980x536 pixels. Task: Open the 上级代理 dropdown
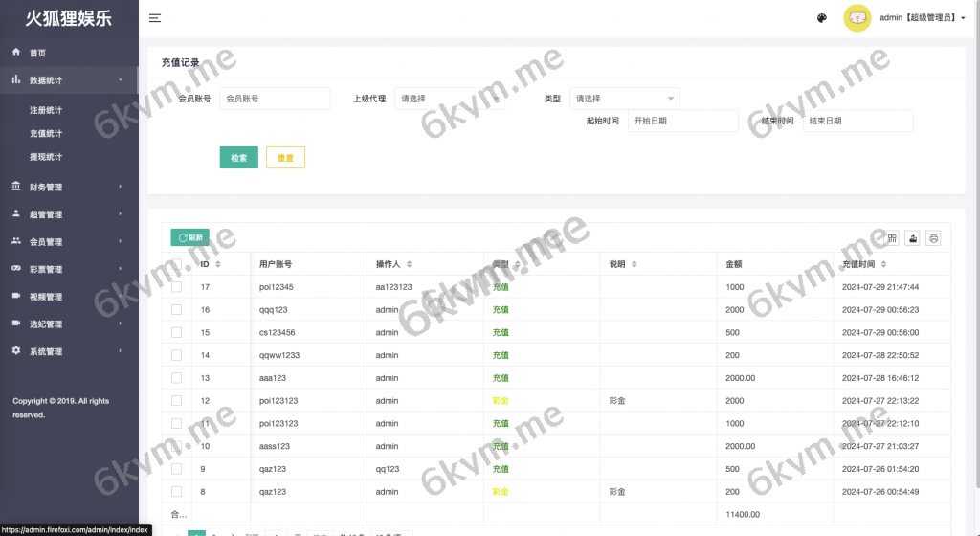tap(449, 99)
